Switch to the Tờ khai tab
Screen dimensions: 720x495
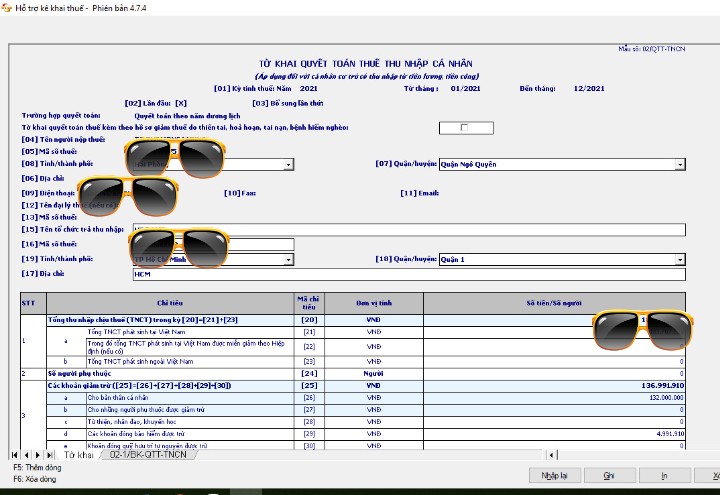pyautogui.click(x=78, y=455)
